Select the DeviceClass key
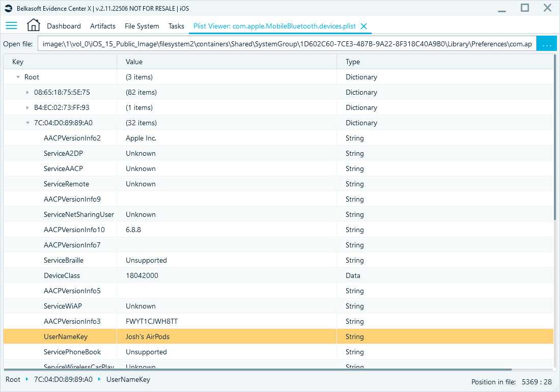 coord(62,275)
